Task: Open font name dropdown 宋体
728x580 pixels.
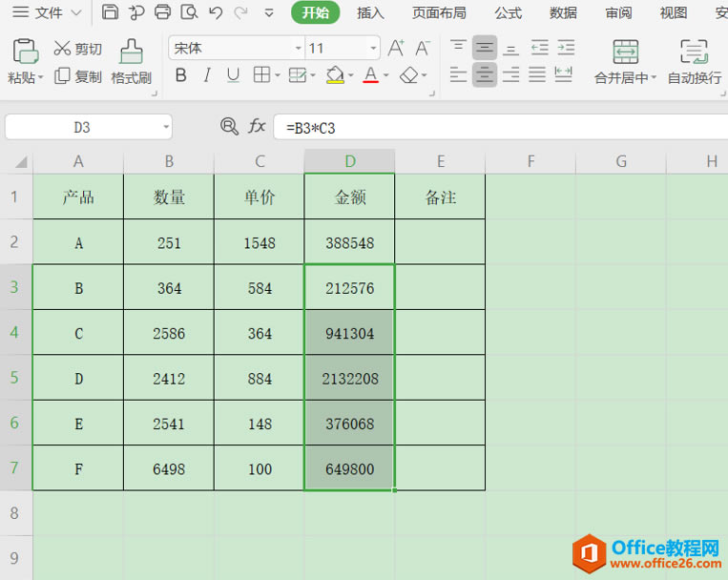Action: pos(298,49)
